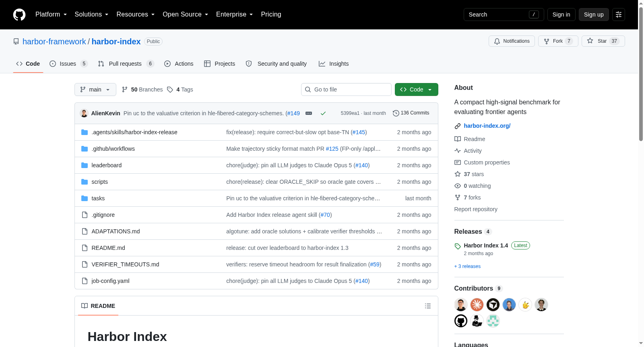
Task: Open the harbor-index.org/ website link
Action: (x=487, y=126)
